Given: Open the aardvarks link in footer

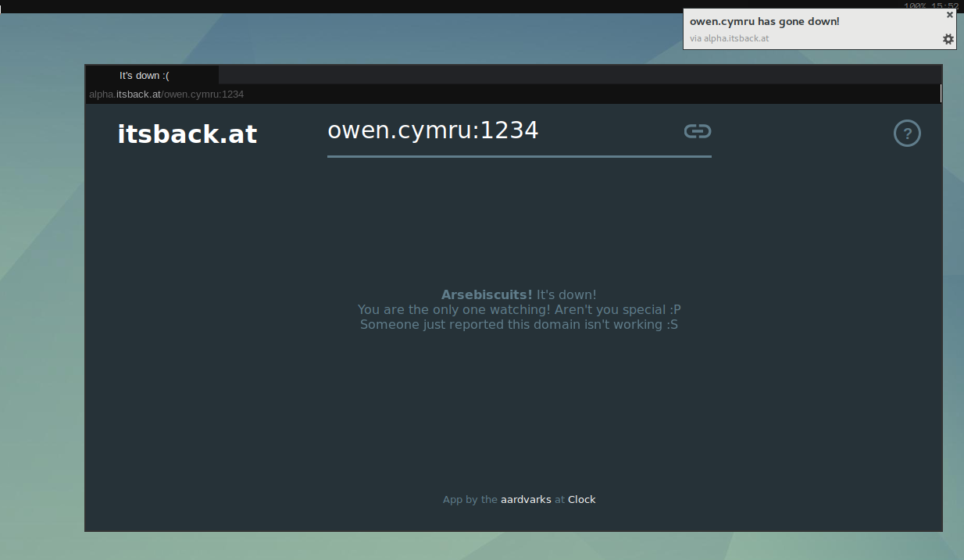Looking at the screenshot, I should tap(526, 499).
